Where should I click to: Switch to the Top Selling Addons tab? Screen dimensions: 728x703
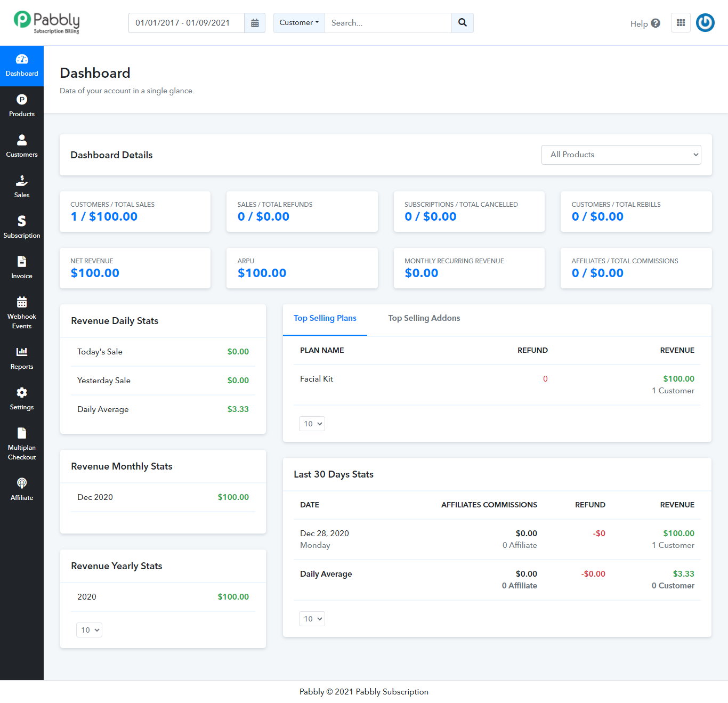(424, 318)
